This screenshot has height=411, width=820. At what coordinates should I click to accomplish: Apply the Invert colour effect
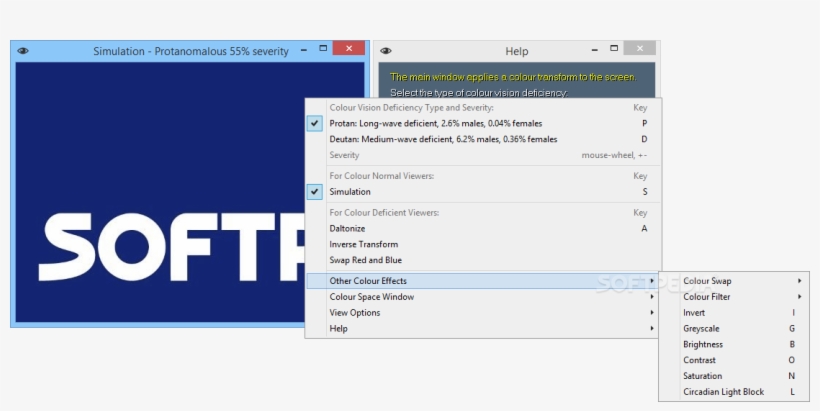click(x=694, y=313)
